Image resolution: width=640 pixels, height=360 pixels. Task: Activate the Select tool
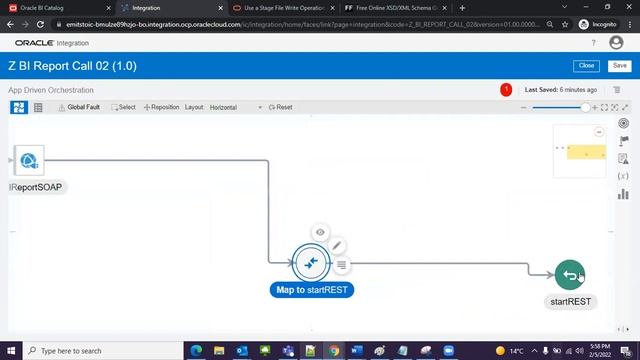pyautogui.click(x=123, y=107)
